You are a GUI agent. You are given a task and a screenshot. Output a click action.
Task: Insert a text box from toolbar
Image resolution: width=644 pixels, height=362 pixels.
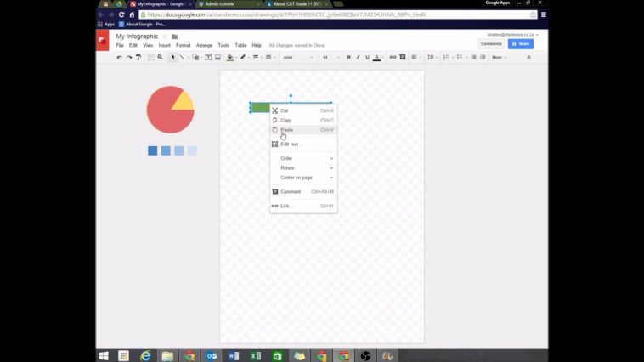coord(207,57)
